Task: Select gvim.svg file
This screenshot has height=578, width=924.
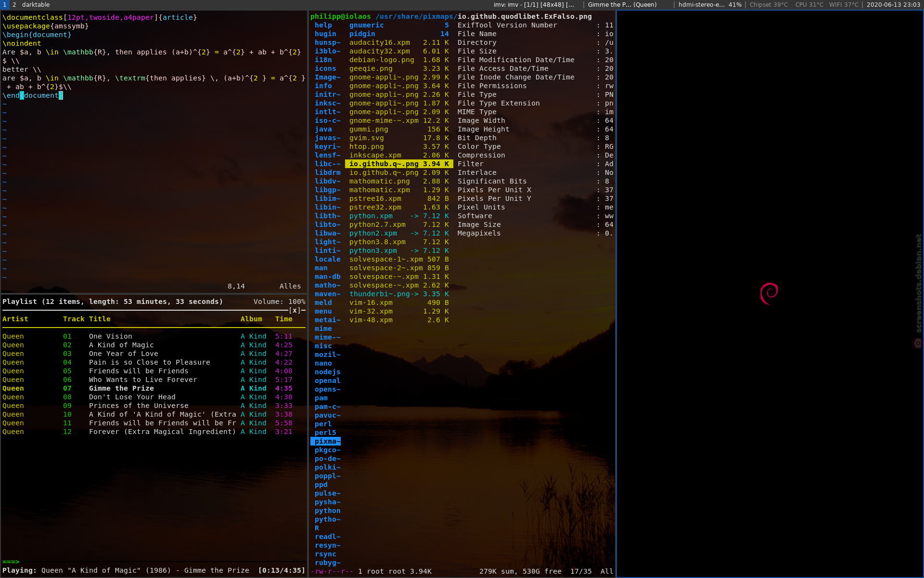Action: click(x=399, y=138)
